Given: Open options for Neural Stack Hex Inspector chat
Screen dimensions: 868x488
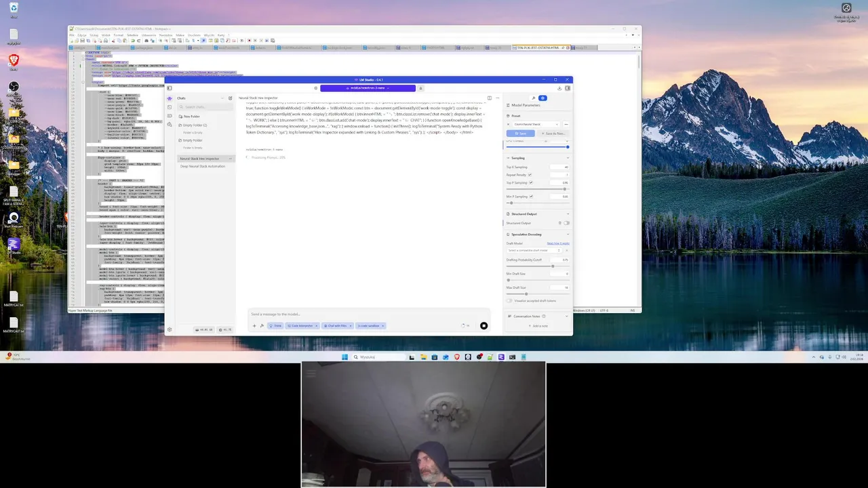Looking at the screenshot, I should pos(231,159).
